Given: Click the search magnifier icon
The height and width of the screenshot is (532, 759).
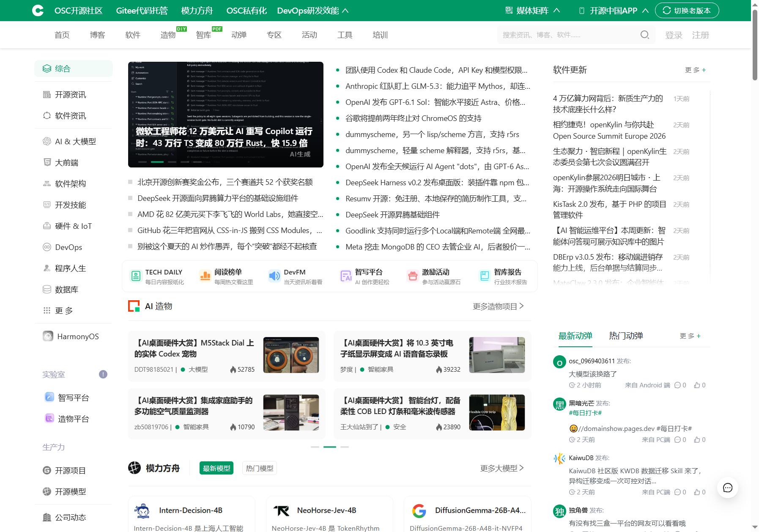Looking at the screenshot, I should pyautogui.click(x=644, y=35).
